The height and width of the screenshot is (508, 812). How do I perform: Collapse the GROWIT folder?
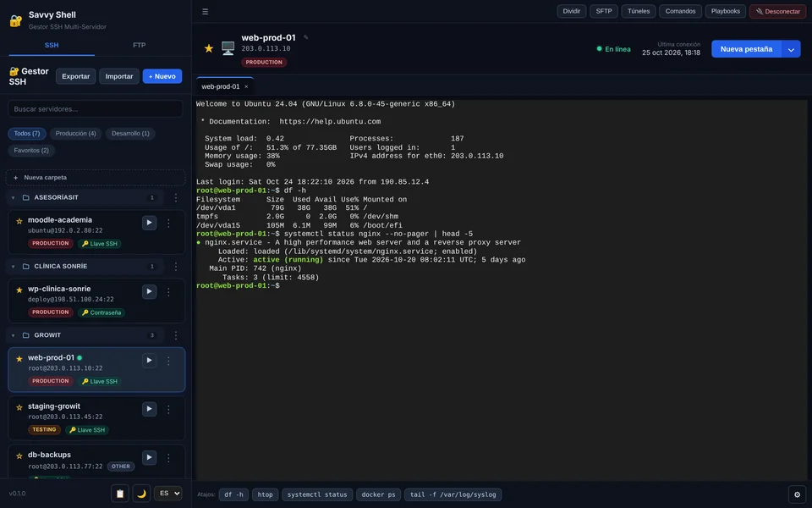tap(13, 335)
